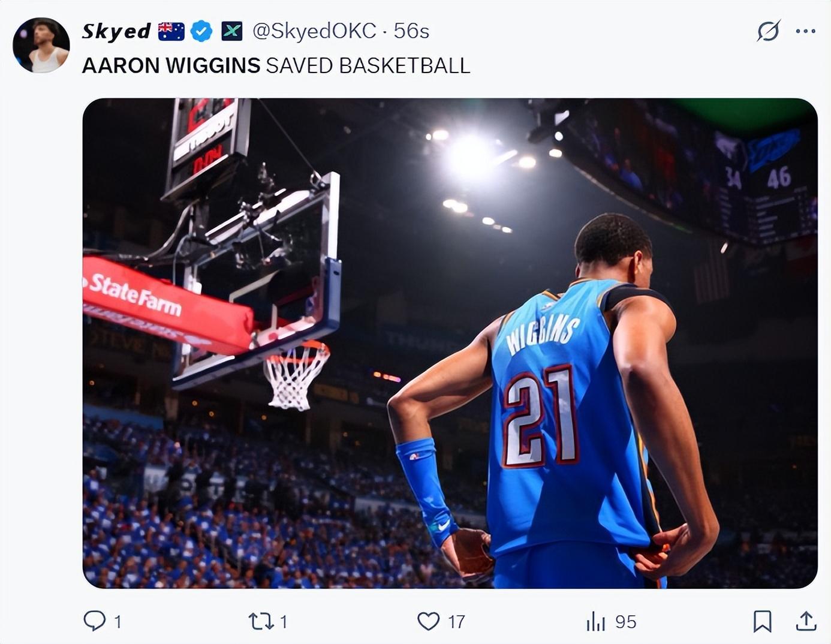Click the AARON WIGGINS SAVED BASKETBALL text

276,65
